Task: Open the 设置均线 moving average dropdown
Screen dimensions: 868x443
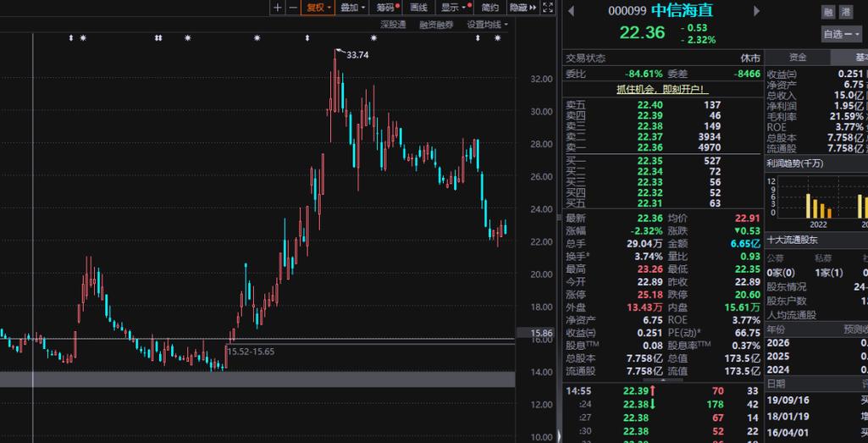Action: coord(487,25)
